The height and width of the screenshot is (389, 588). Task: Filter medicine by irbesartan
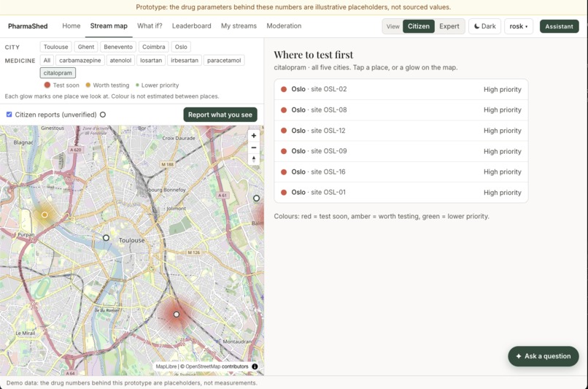tap(185, 61)
